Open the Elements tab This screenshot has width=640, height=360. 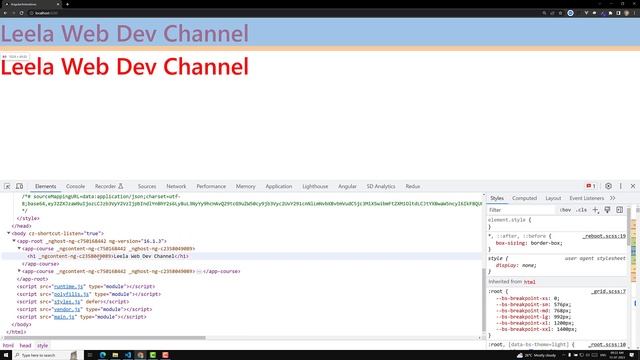tap(45, 186)
